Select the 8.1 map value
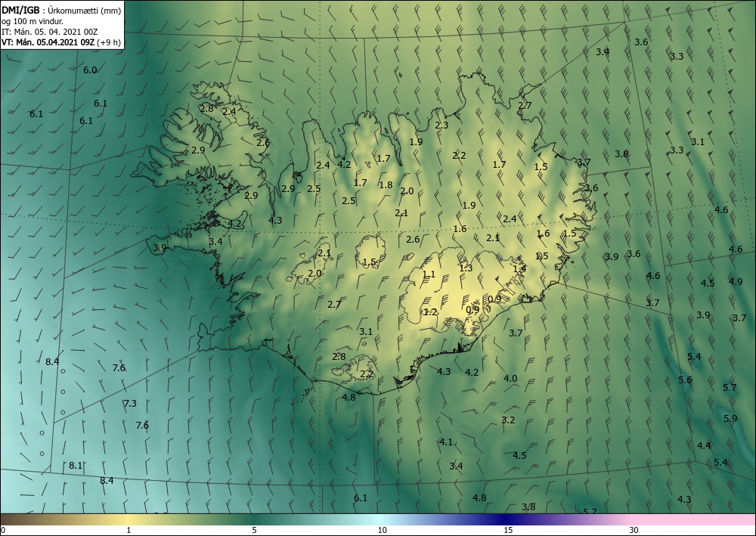Viewport: 756px width, 536px height. (x=75, y=466)
